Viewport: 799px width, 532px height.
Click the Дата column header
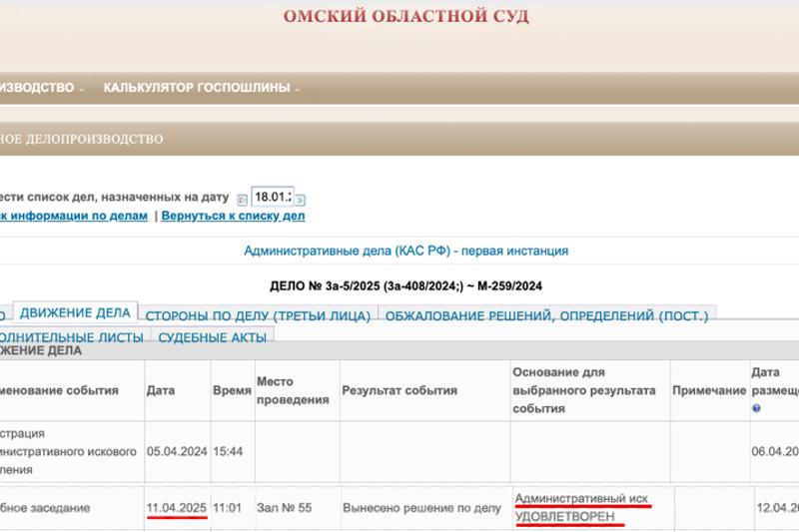[160, 390]
